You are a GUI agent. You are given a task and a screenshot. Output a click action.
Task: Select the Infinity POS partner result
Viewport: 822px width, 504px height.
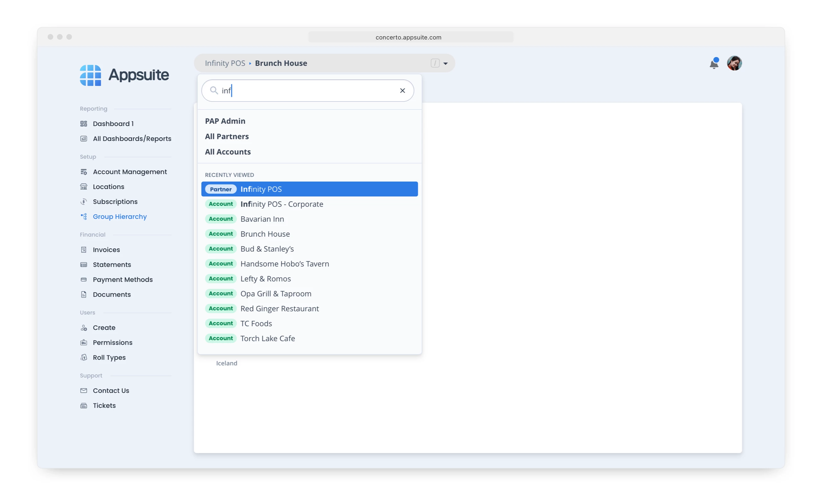pyautogui.click(x=309, y=189)
